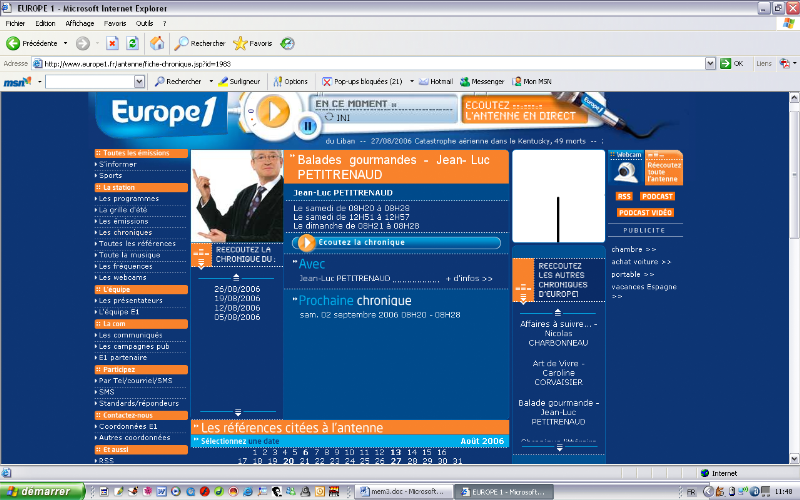The image size is (800, 500).
Task: Refresh the page using the green arrows icon
Action: point(133,43)
